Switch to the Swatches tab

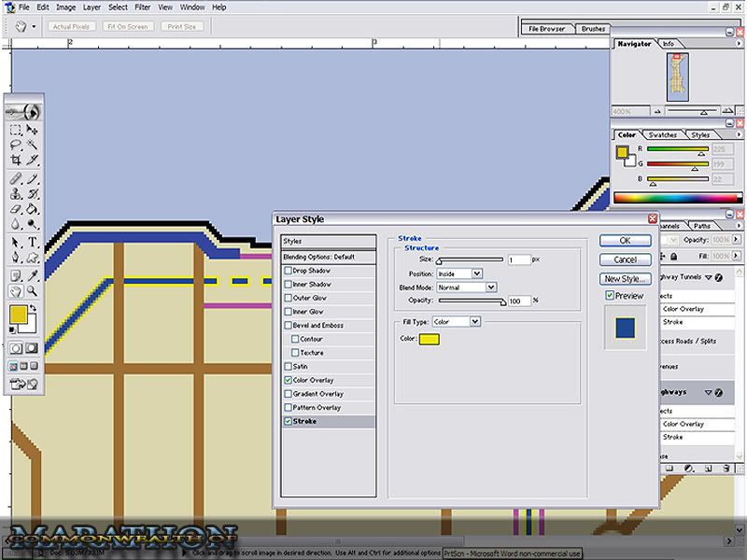pos(662,135)
